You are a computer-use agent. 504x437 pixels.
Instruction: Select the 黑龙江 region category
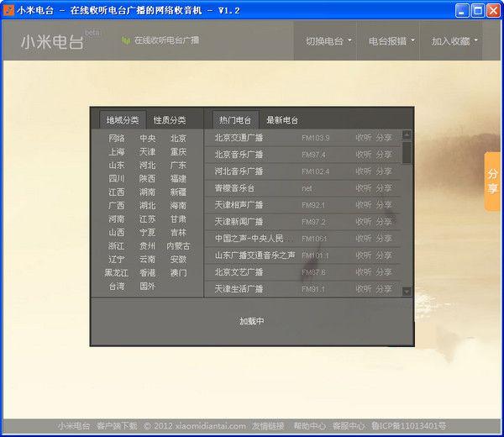coord(117,273)
